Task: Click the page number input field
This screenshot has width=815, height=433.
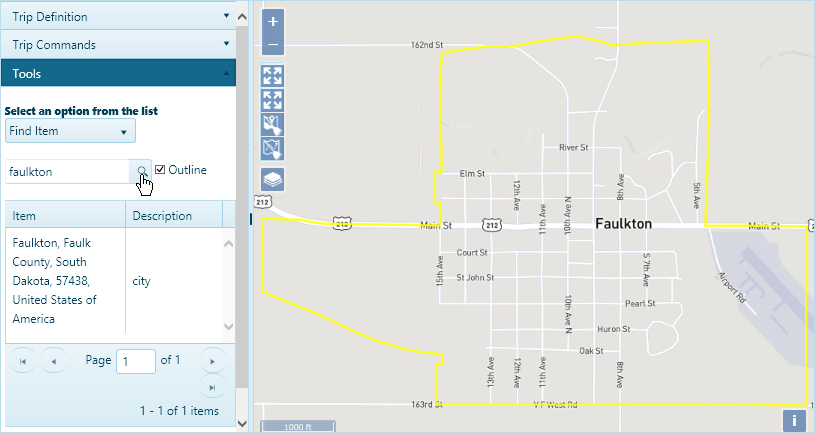Action: pos(136,360)
